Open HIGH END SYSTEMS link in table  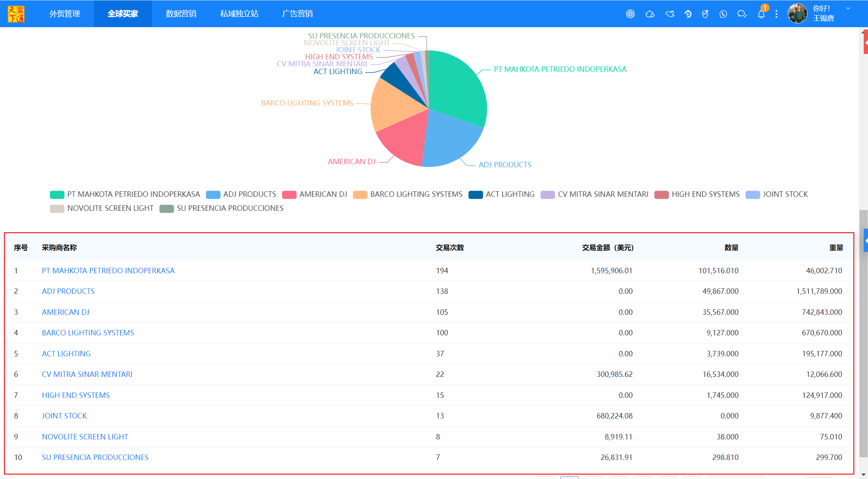(x=76, y=395)
